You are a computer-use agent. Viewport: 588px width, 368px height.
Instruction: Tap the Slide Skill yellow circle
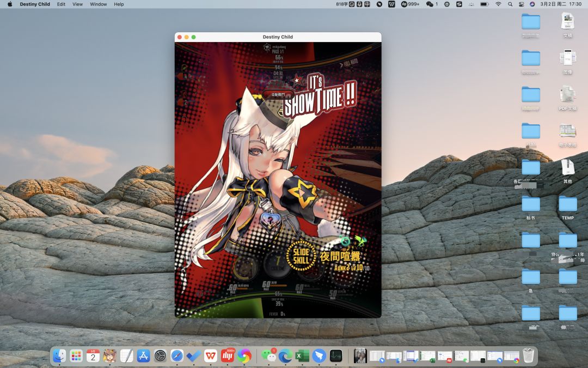301,256
